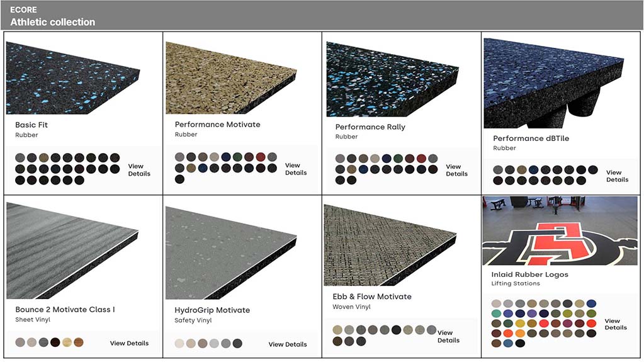Open View Details for Performance Motivate

pyautogui.click(x=296, y=169)
